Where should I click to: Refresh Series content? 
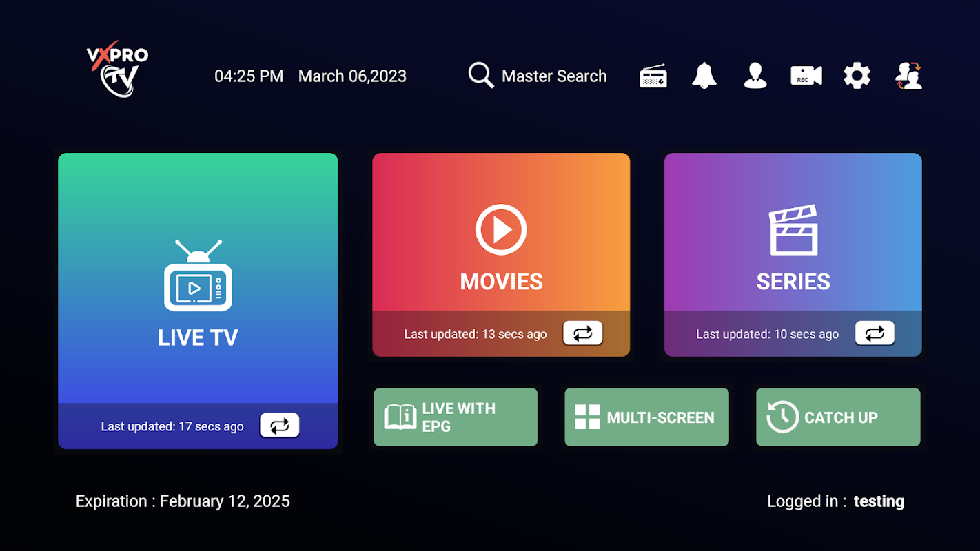(x=875, y=333)
